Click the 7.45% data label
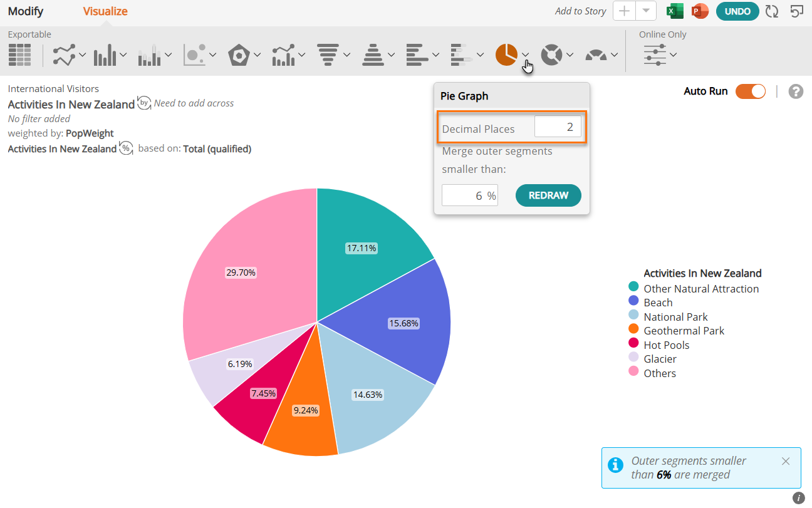812x508 pixels. [263, 393]
